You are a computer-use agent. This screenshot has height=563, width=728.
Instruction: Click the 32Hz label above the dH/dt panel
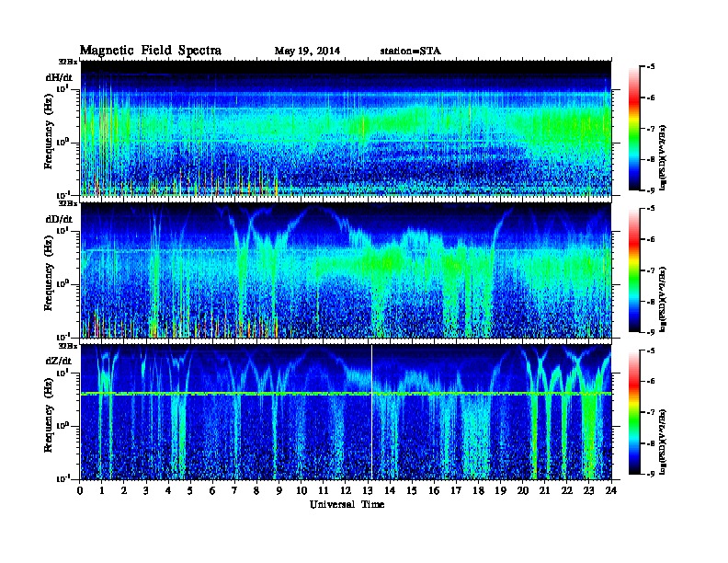point(68,62)
